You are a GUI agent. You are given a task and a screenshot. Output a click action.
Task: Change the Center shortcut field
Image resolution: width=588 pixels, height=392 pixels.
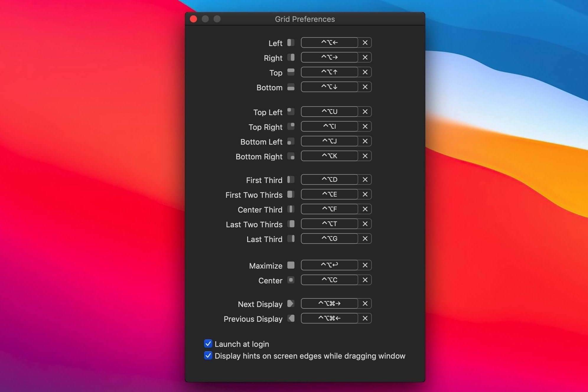click(330, 280)
